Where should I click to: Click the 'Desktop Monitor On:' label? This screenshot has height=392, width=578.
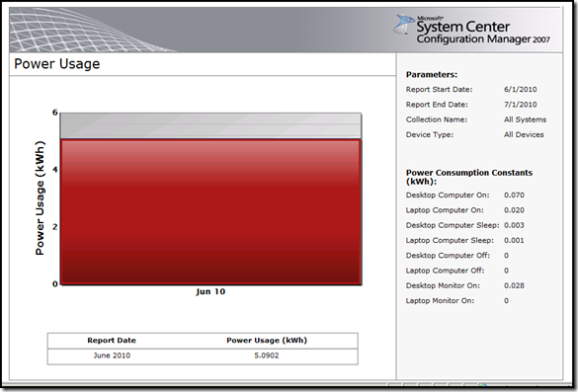pos(443,286)
